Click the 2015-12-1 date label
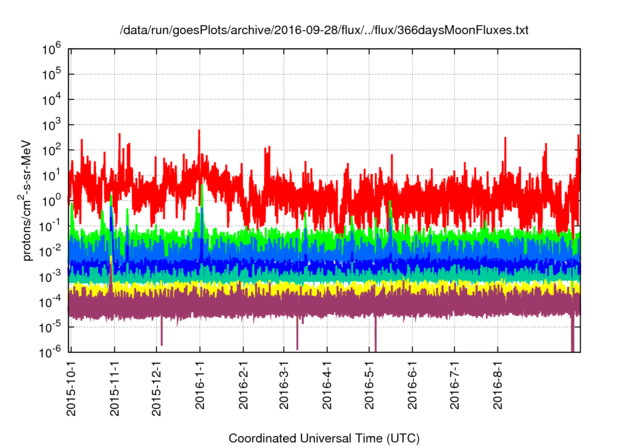This screenshot has width=640, height=448. (x=157, y=387)
